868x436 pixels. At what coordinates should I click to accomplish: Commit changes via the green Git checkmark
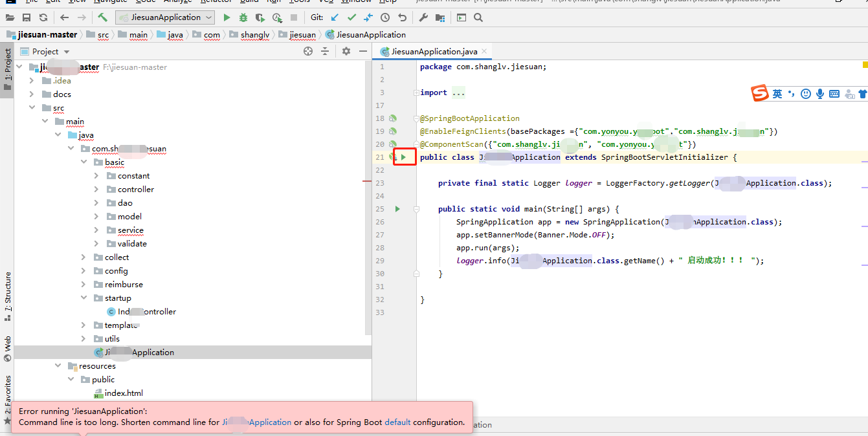[351, 17]
